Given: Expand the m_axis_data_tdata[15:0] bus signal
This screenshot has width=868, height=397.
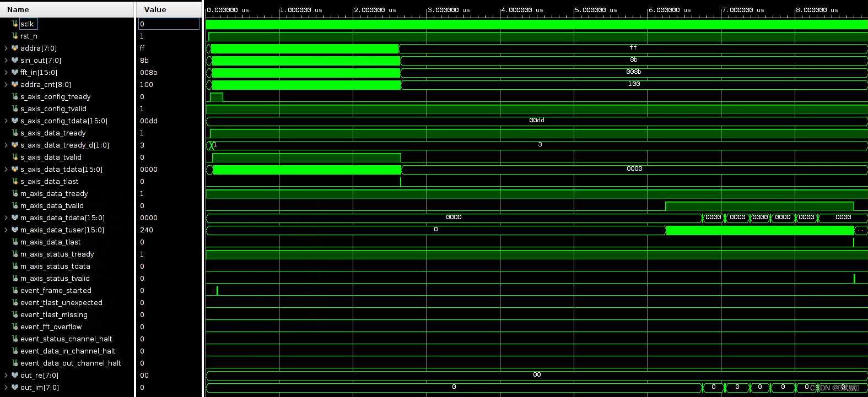Looking at the screenshot, I should [x=6, y=218].
